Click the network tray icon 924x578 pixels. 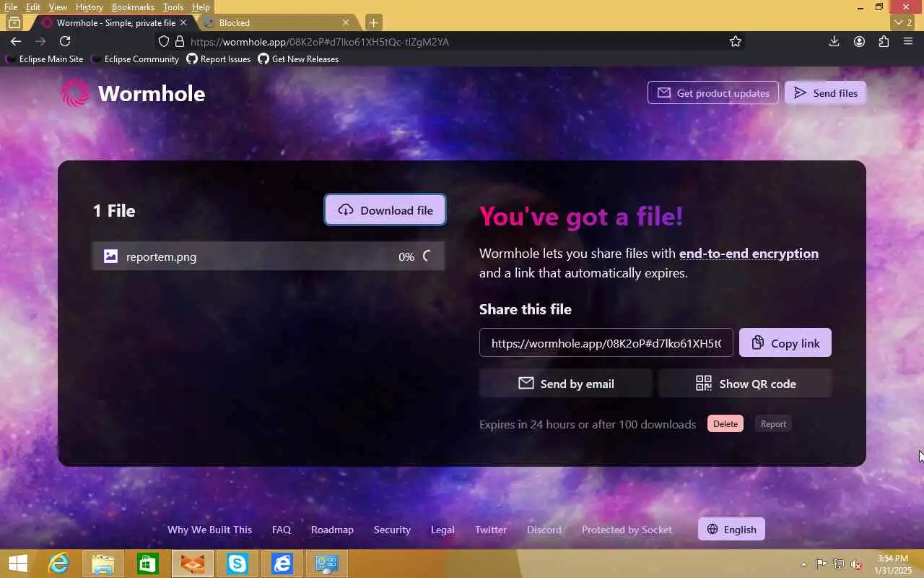coord(839,564)
